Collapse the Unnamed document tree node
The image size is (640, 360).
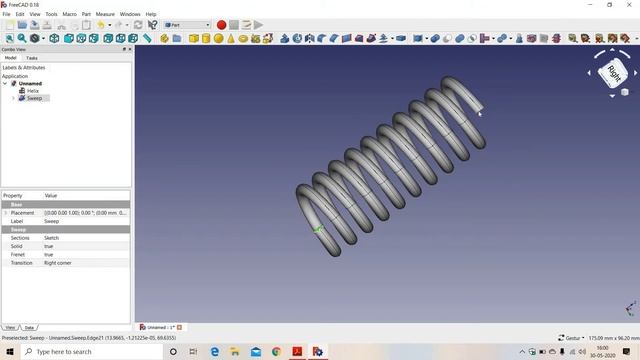coord(5,83)
